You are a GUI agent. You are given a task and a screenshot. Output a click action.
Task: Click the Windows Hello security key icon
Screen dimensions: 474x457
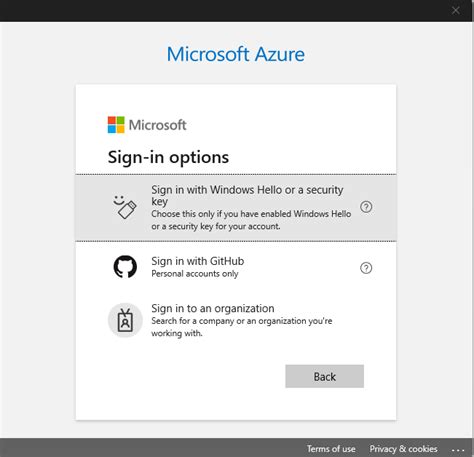coord(125,207)
